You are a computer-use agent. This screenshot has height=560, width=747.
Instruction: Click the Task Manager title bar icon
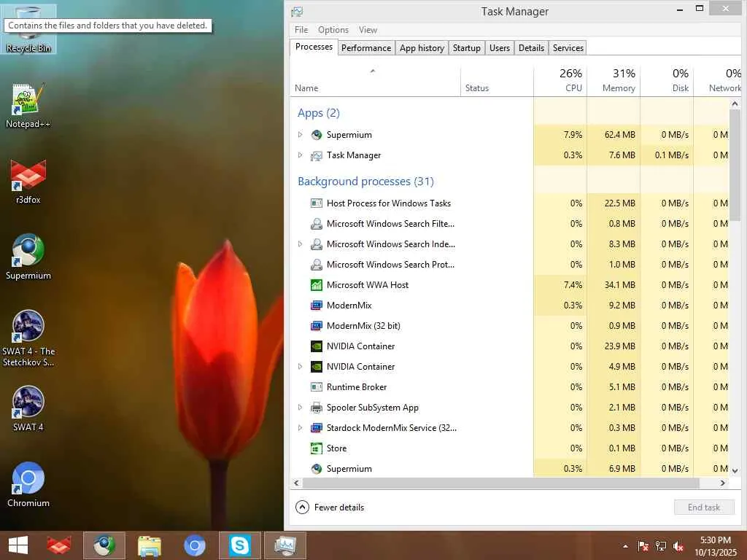pyautogui.click(x=298, y=12)
